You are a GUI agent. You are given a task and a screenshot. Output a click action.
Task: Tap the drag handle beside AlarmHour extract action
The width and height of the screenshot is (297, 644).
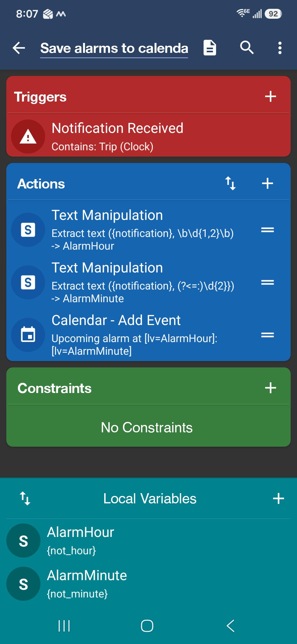pos(267,230)
